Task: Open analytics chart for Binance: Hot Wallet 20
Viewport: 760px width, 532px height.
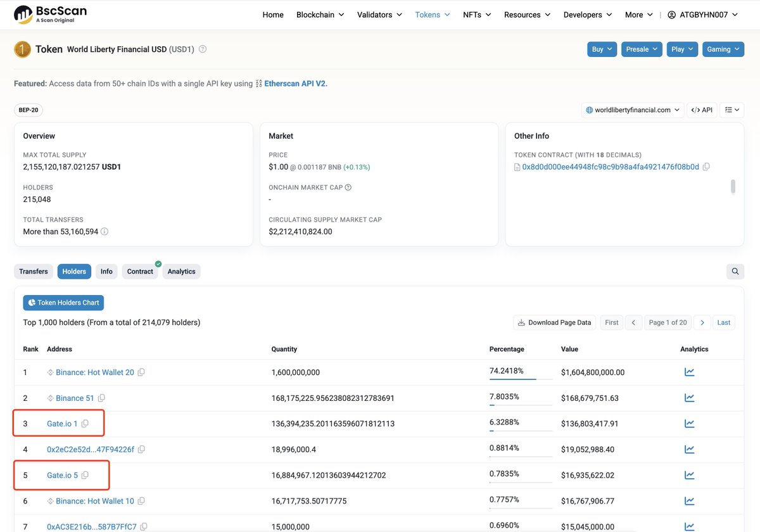Action: tap(689, 372)
